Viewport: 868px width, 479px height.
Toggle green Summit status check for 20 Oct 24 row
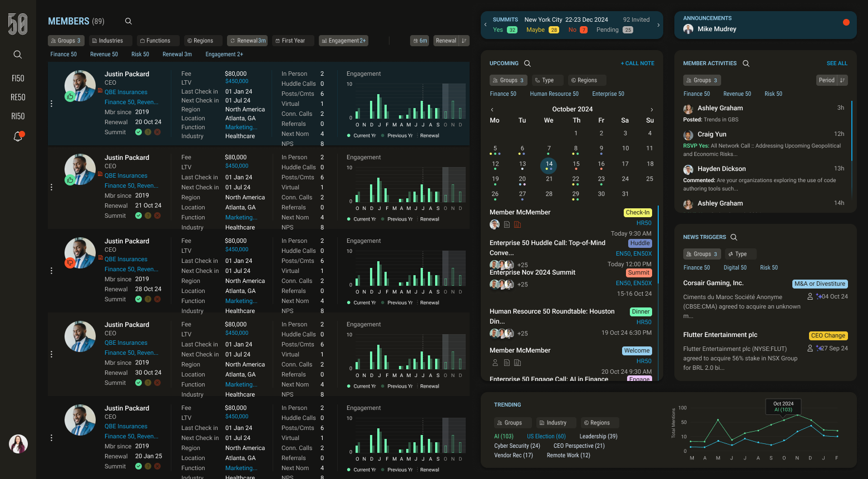pyautogui.click(x=139, y=132)
